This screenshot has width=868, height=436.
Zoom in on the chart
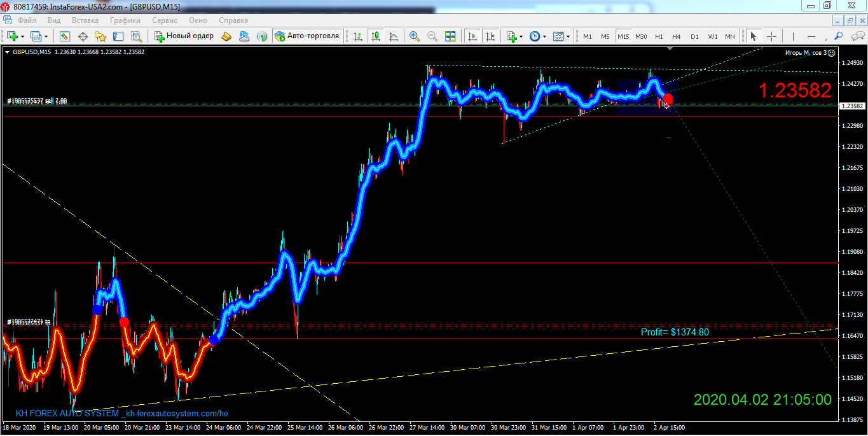[x=415, y=36]
